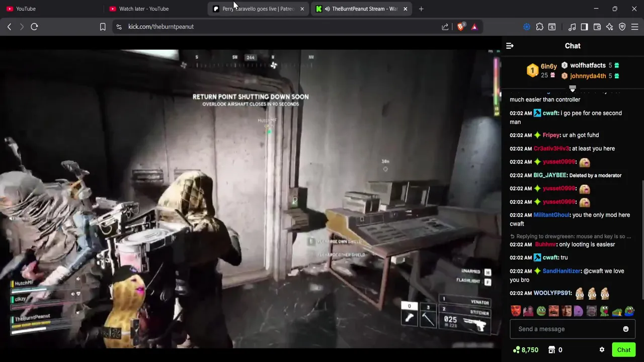Collapse the chat panel with the arrow icon
Viewport: 644px width, 362px height.
click(x=510, y=46)
